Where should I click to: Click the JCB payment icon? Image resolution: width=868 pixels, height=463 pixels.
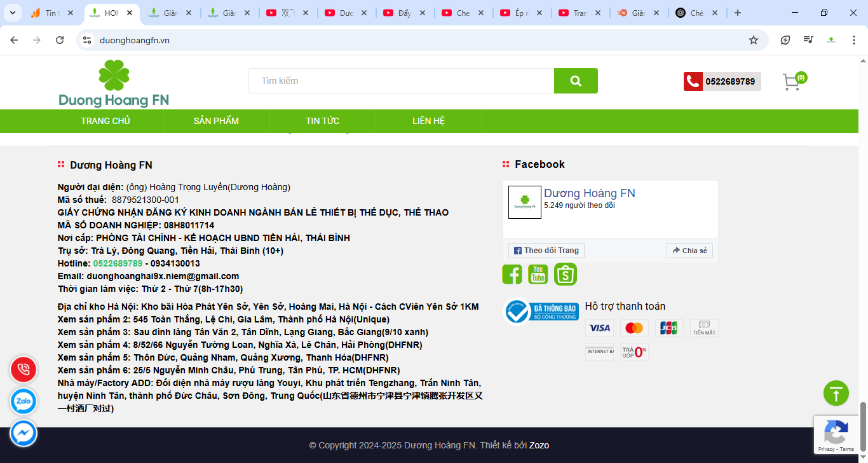point(669,328)
